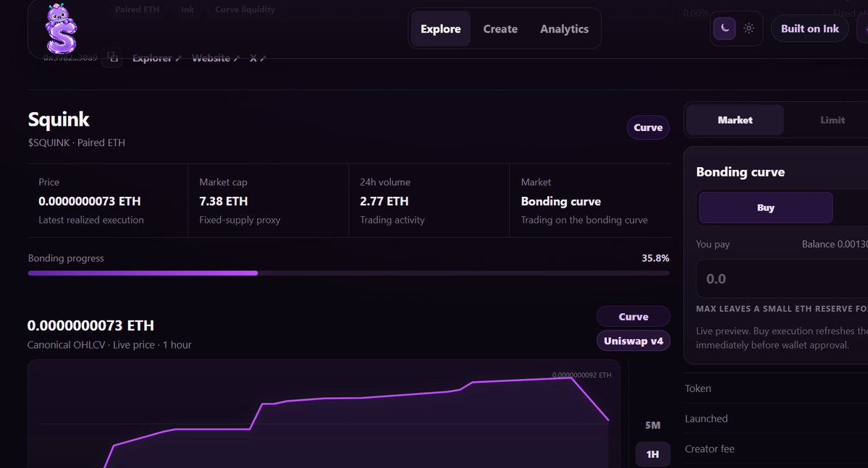
Task: Set chart interval to 1H
Action: coord(653,454)
